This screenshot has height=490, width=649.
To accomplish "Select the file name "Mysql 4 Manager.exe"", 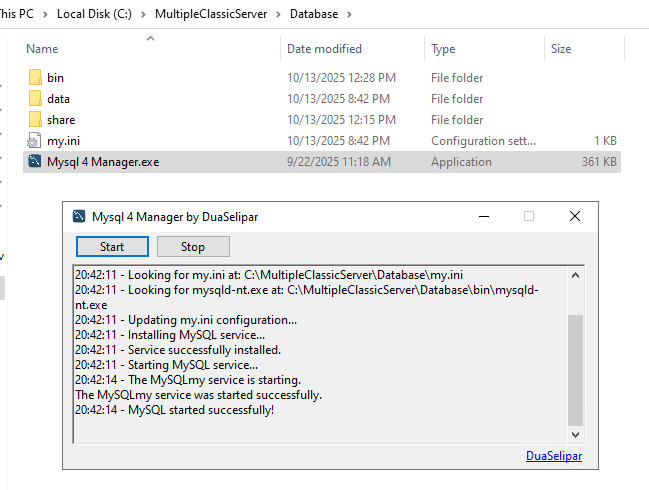I will (x=103, y=162).
